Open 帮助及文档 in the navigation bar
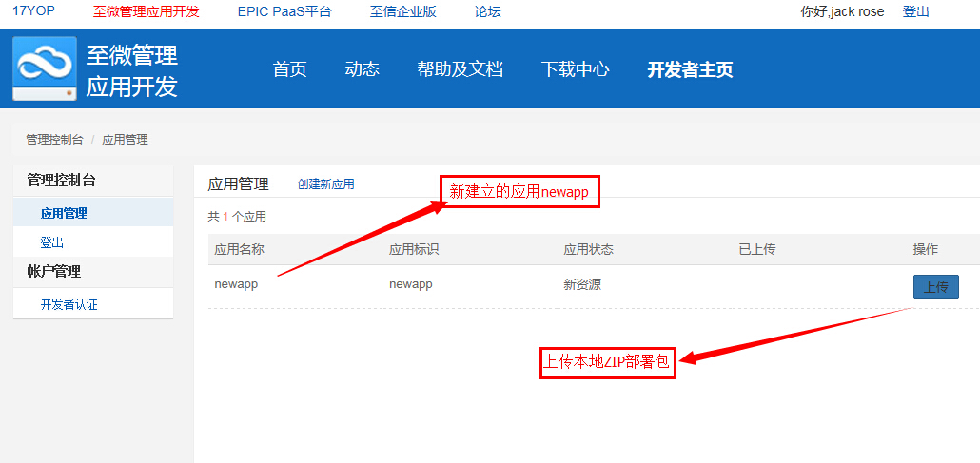This screenshot has height=463, width=980. (460, 68)
